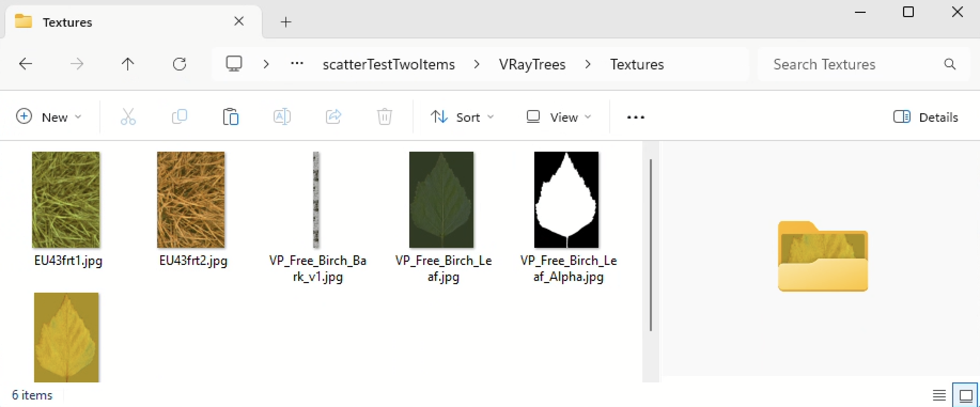This screenshot has width=980, height=407.
Task: Click the Paste clipboard icon
Action: [231, 116]
